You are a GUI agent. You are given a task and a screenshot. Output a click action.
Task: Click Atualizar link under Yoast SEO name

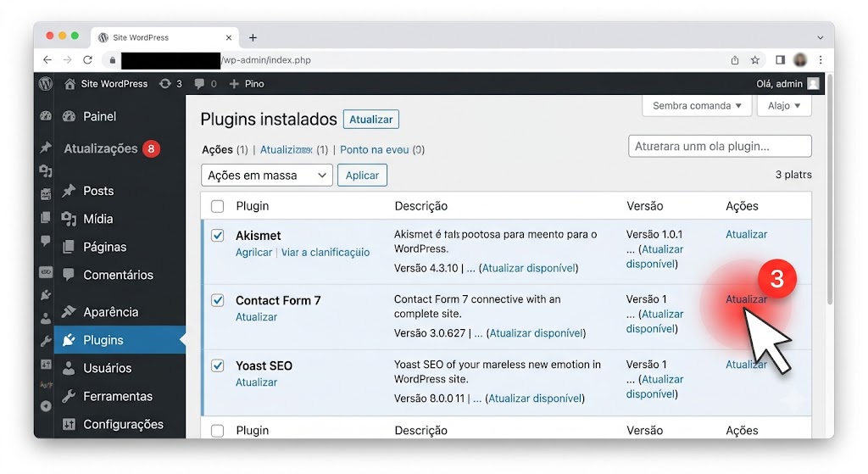(256, 382)
